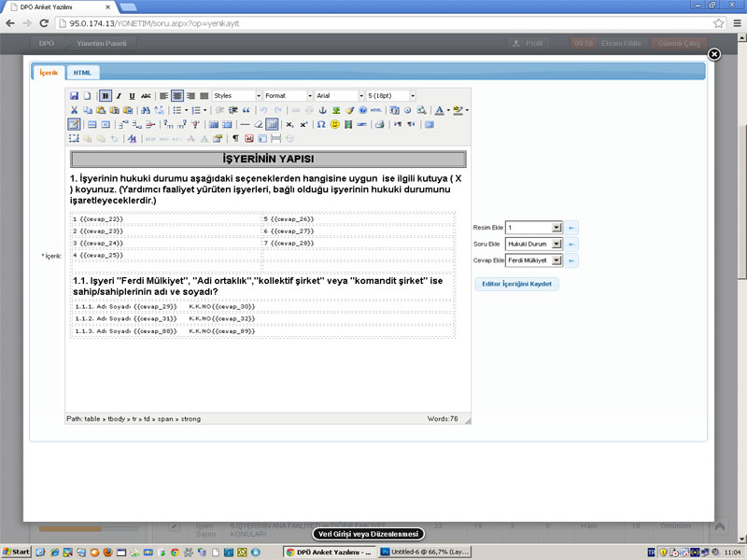Viewport: 747px width, 560px height.
Task: Click the Find binoculars icon
Action: 146,110
